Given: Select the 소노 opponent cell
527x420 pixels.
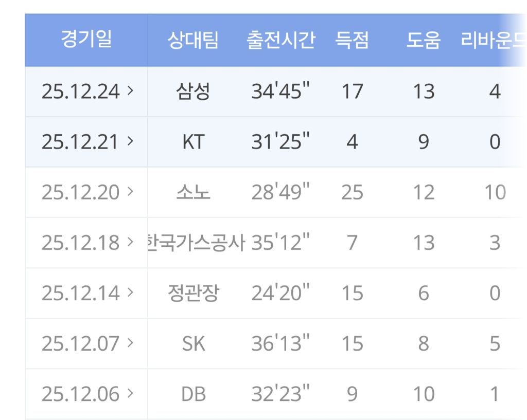Looking at the screenshot, I should click(x=193, y=192).
